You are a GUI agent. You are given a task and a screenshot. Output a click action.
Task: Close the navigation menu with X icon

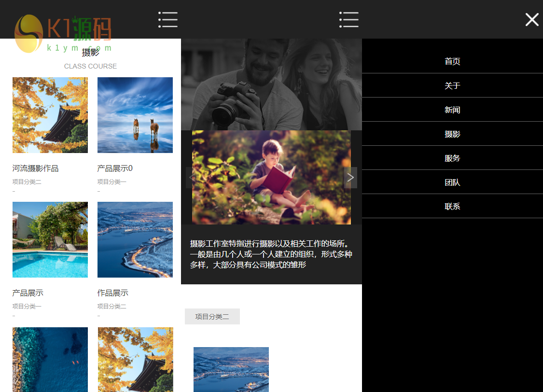click(x=532, y=20)
